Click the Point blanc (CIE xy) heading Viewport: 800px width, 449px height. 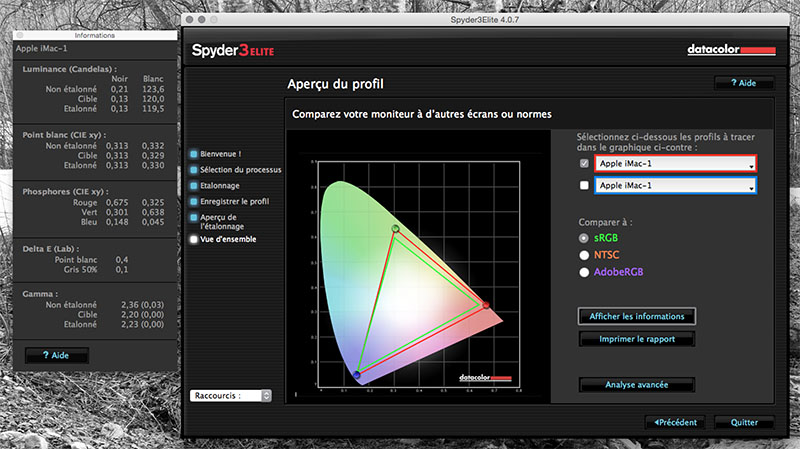coord(64,135)
